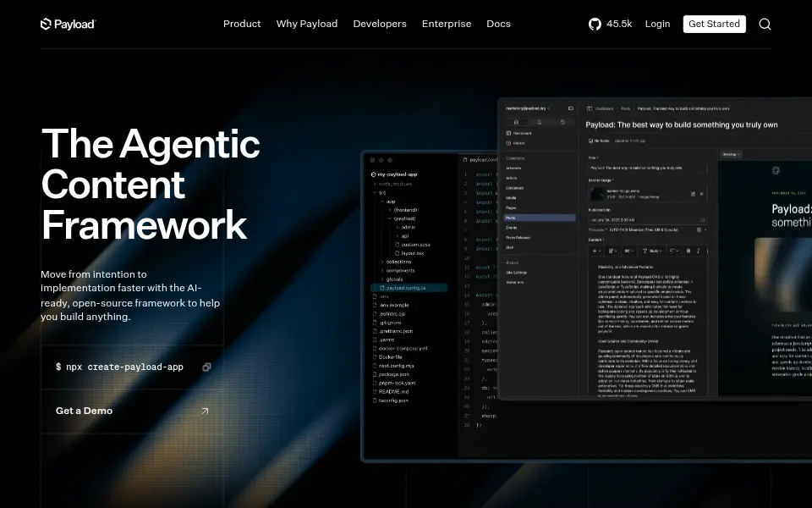812x508 pixels.
Task: Copy the npx create-payload-app command
Action: tap(206, 367)
